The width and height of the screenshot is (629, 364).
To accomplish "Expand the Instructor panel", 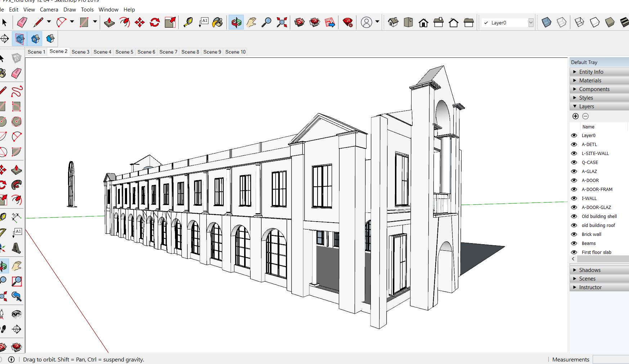I will tap(599, 287).
